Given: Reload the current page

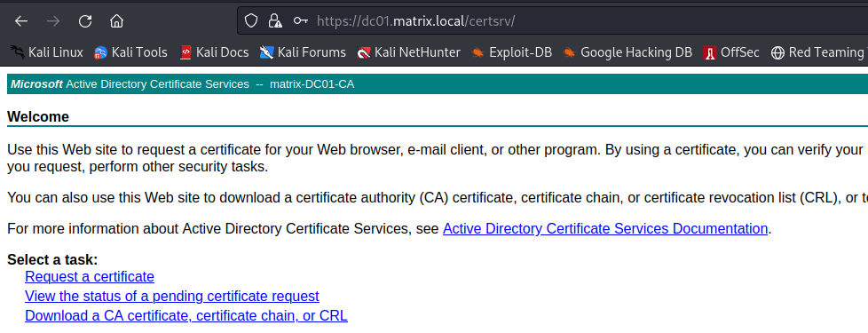Looking at the screenshot, I should [x=85, y=21].
